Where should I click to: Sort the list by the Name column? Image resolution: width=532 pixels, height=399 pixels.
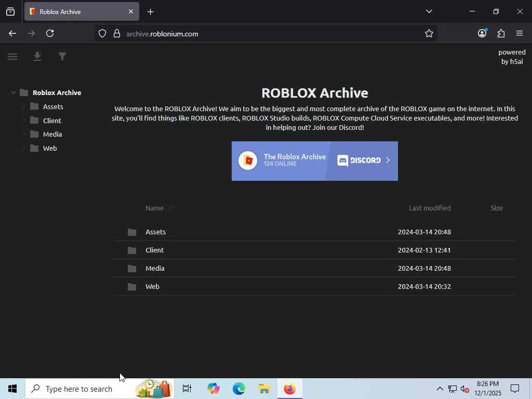click(155, 208)
